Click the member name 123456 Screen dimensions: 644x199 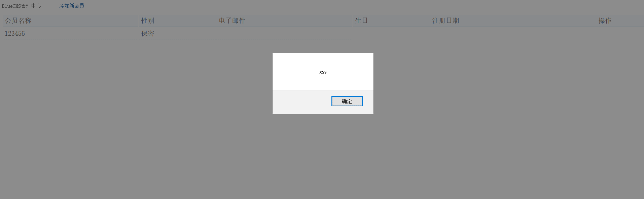(15, 33)
